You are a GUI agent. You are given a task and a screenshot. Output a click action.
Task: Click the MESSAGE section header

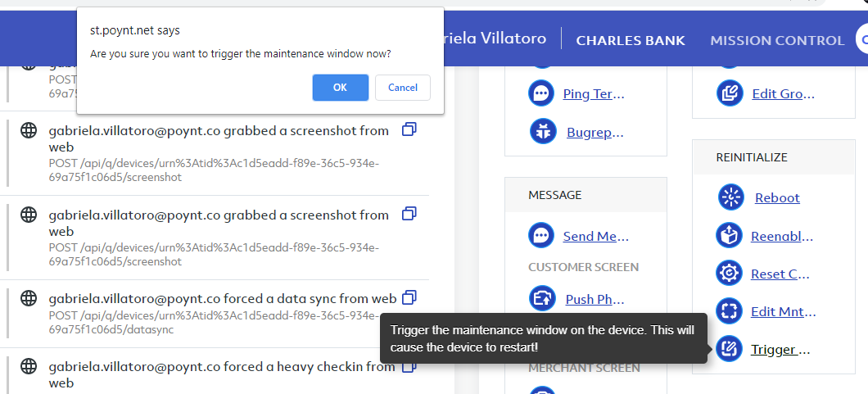(554, 195)
